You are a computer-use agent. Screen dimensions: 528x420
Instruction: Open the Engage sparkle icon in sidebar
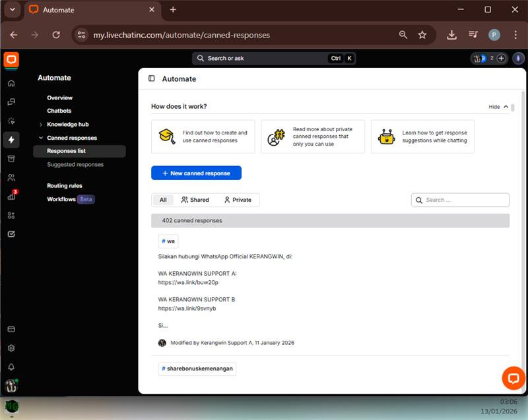[11, 121]
